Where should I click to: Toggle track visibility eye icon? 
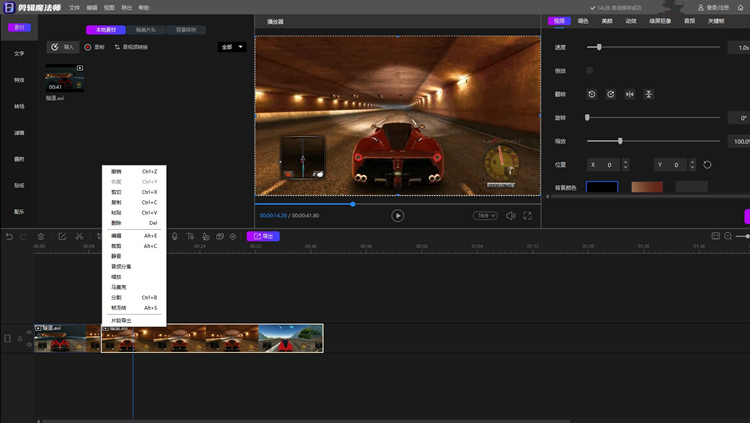point(29,332)
